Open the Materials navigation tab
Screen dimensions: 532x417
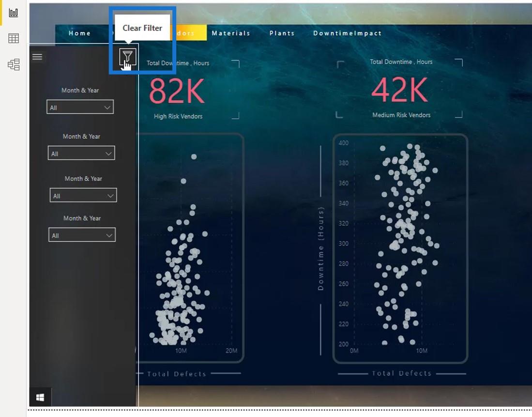click(x=231, y=33)
